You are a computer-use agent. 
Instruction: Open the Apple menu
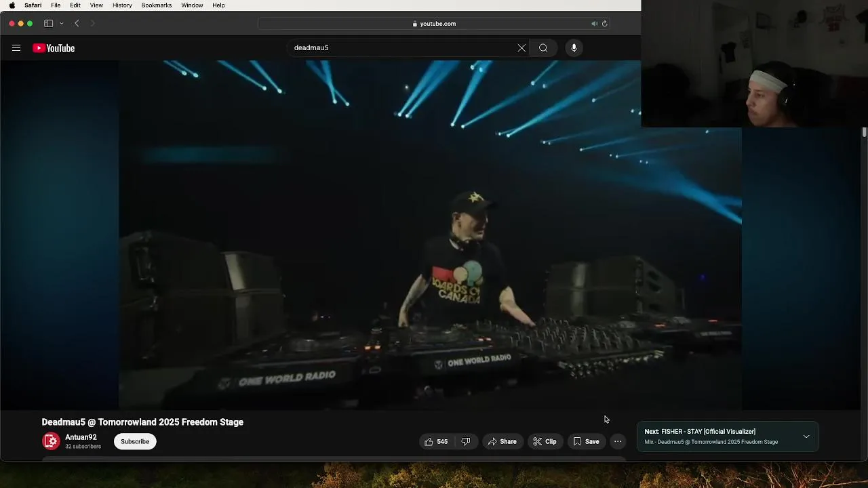(12, 5)
